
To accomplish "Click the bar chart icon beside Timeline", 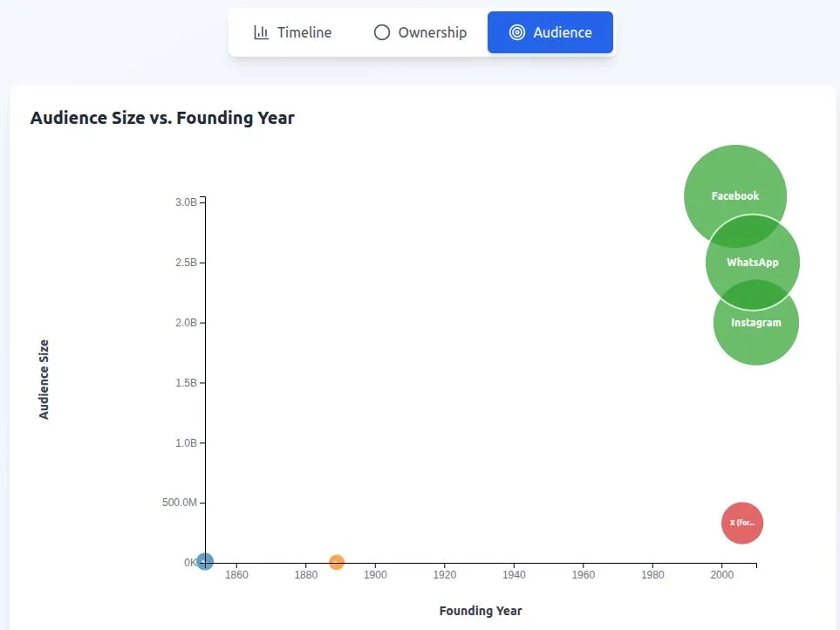I will [x=261, y=32].
